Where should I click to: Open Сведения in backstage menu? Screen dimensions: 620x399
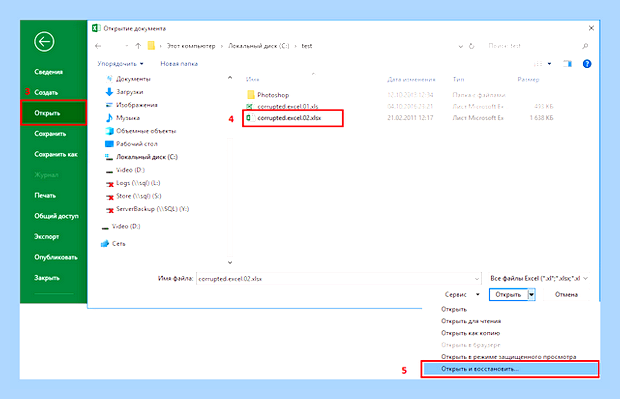pyautogui.click(x=48, y=72)
